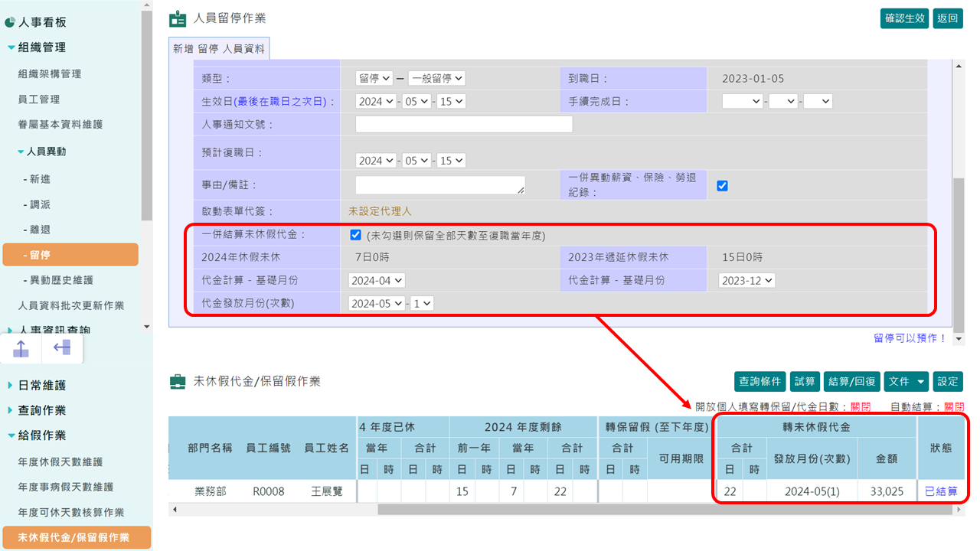Open the 已結算 link in the status column
Image resolution: width=980 pixels, height=551 pixels.
pyautogui.click(x=941, y=491)
